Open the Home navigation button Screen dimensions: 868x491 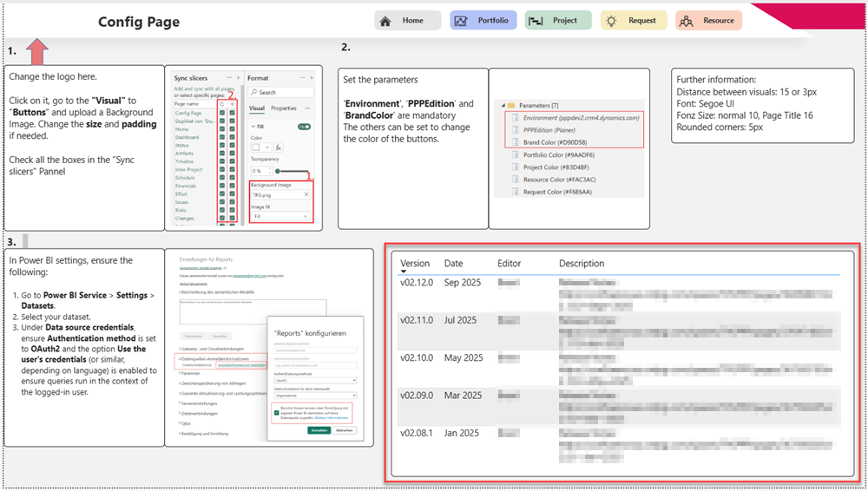click(407, 21)
